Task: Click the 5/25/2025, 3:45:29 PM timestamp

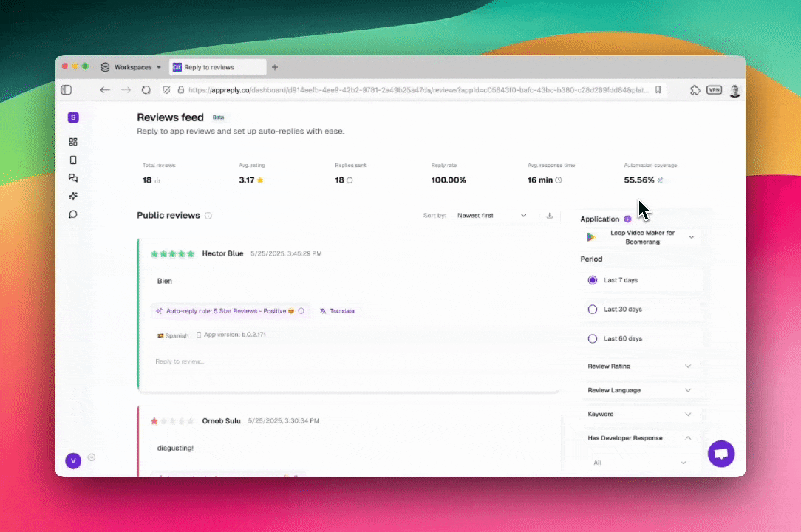Action: (x=286, y=253)
